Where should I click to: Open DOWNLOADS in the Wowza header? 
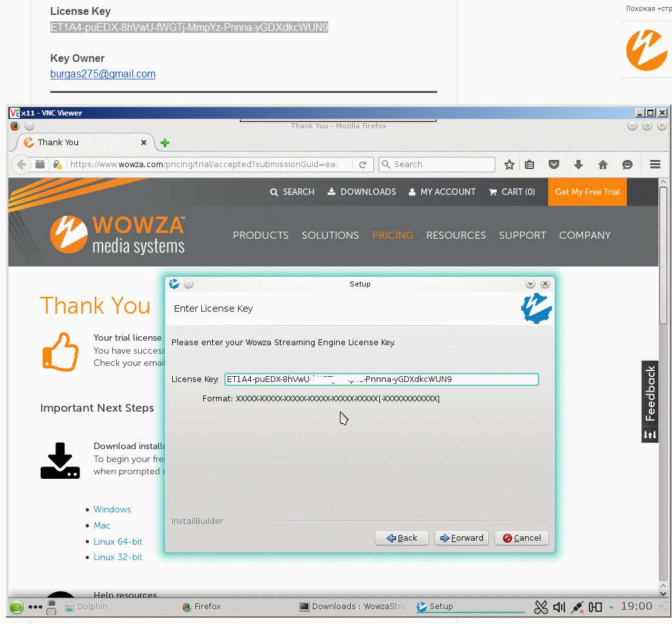[362, 192]
